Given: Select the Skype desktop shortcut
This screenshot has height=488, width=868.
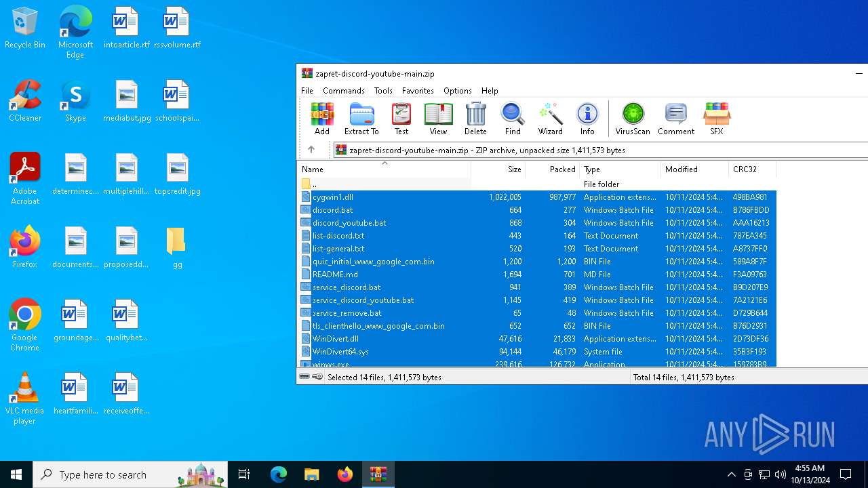Looking at the screenshot, I should [x=75, y=102].
